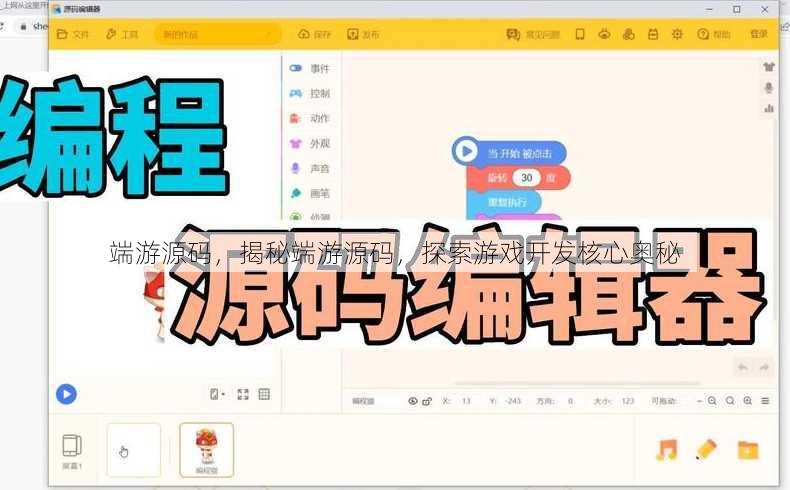Click the Y coordinate value -245
790x490 pixels.
click(x=513, y=401)
